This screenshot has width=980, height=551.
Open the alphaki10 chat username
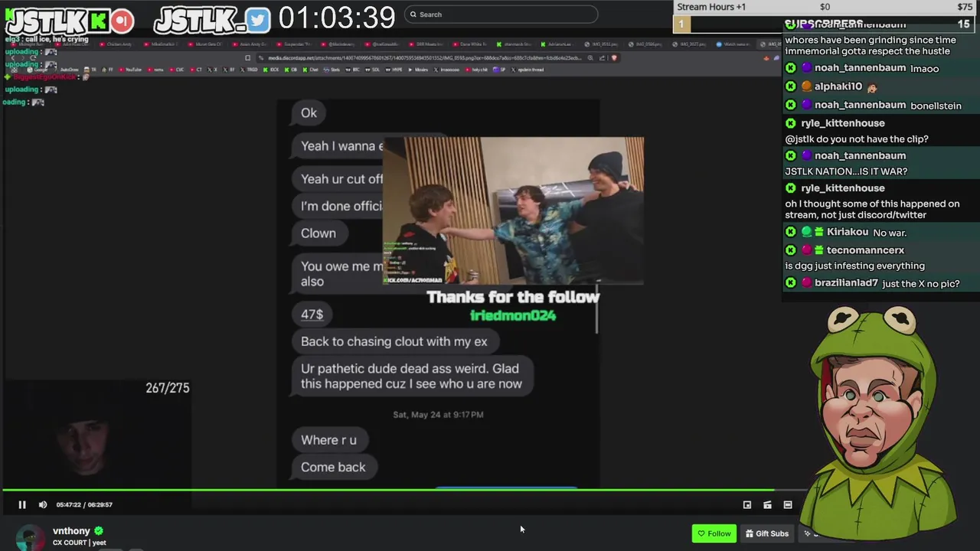click(x=838, y=86)
